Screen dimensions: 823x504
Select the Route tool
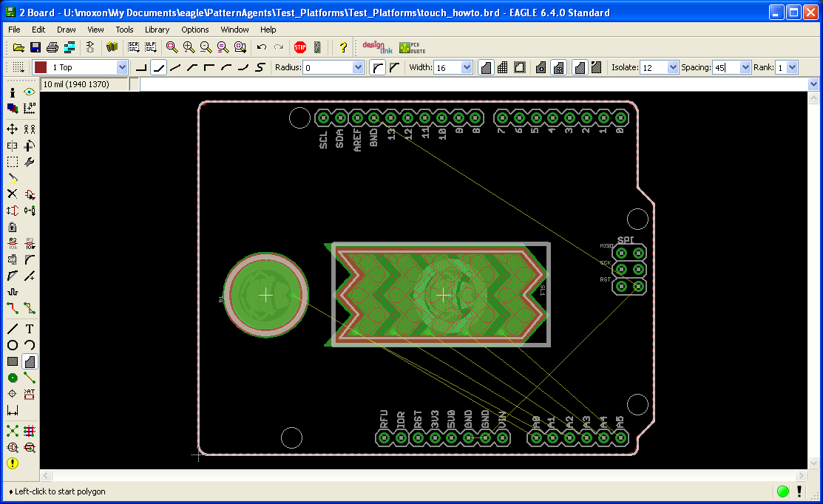13,308
